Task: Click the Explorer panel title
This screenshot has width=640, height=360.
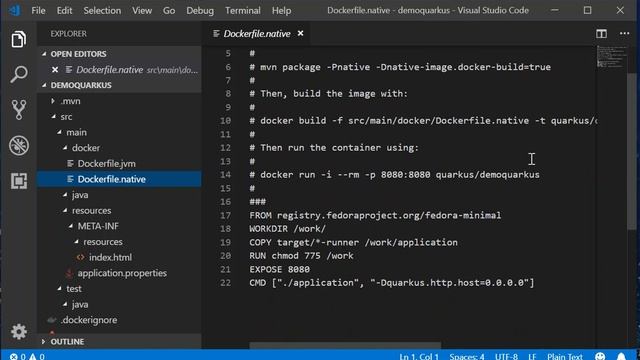Action: (x=68, y=33)
